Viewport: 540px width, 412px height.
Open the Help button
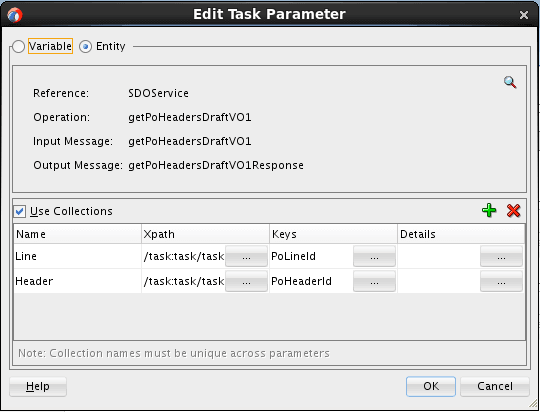coord(38,387)
